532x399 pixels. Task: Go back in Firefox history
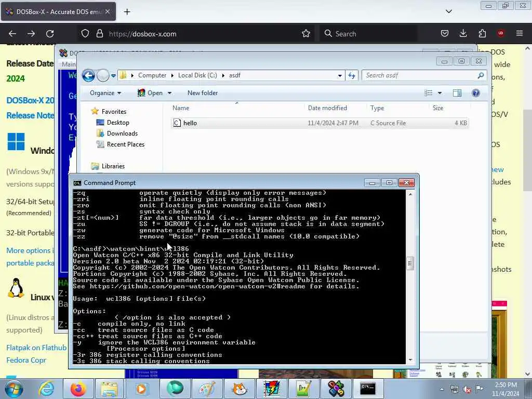coord(12,34)
